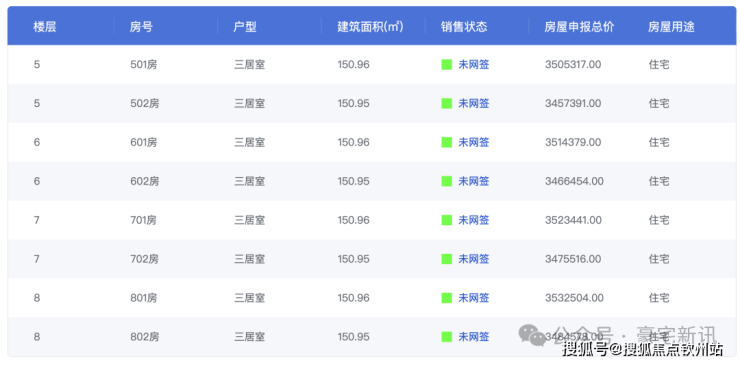Click green status square for 701房
Viewport: 740px width, 365px height.
pyautogui.click(x=446, y=220)
